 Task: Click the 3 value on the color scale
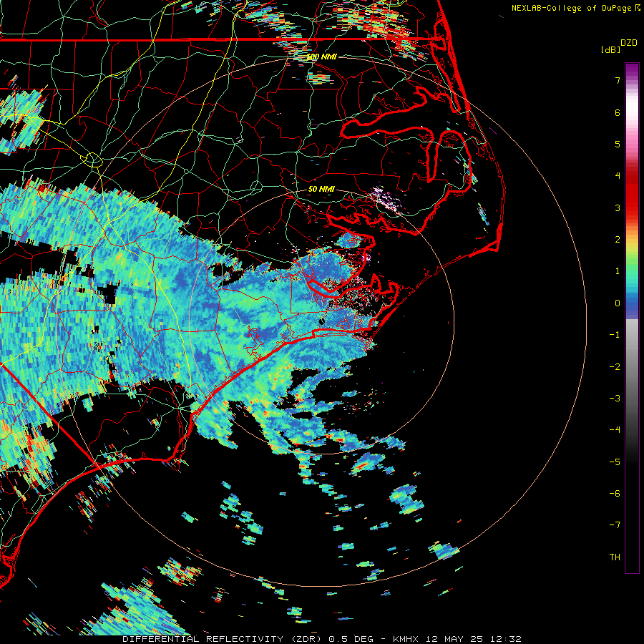click(x=618, y=208)
